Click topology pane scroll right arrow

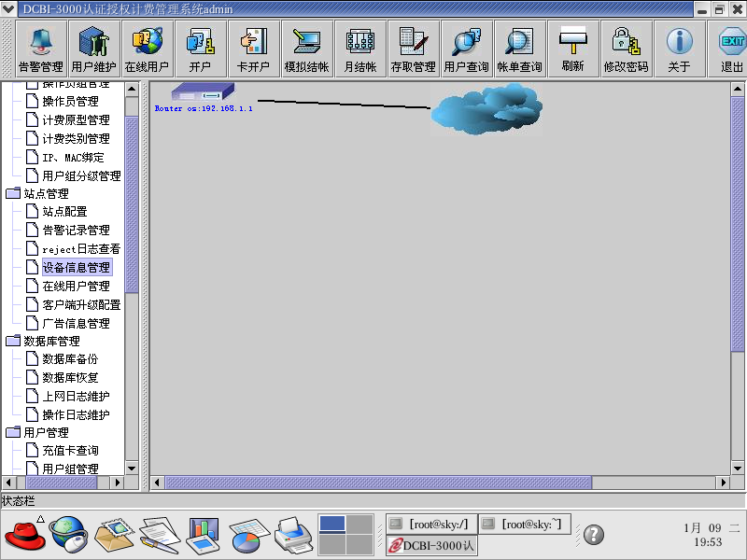click(x=723, y=483)
